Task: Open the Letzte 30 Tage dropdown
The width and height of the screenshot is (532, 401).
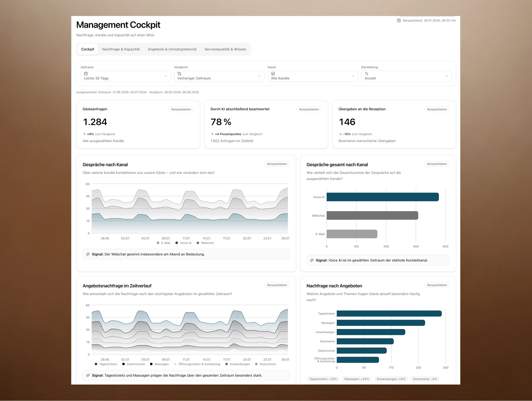Action: [126, 76]
